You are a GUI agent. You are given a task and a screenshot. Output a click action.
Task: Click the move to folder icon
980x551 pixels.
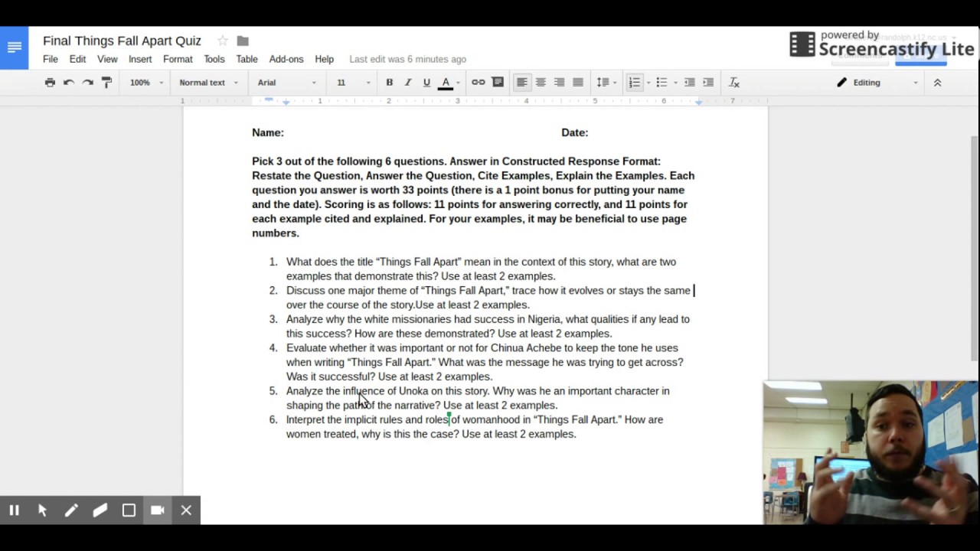pyautogui.click(x=243, y=41)
